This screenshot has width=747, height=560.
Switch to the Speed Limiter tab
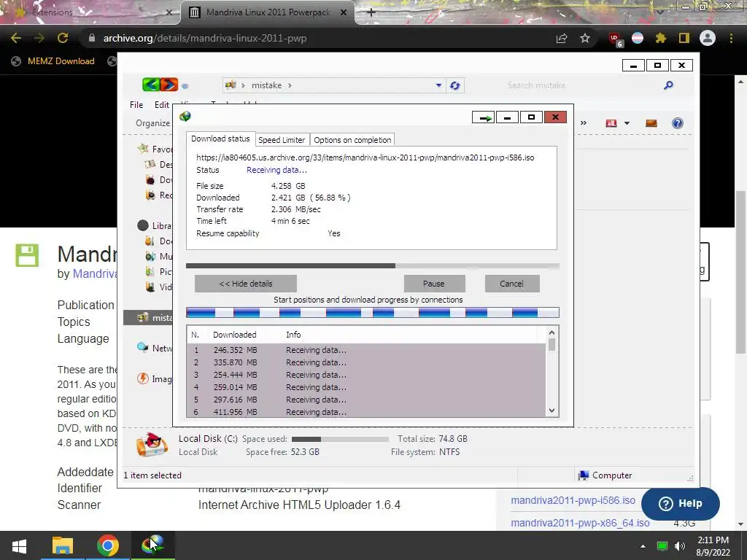click(282, 140)
